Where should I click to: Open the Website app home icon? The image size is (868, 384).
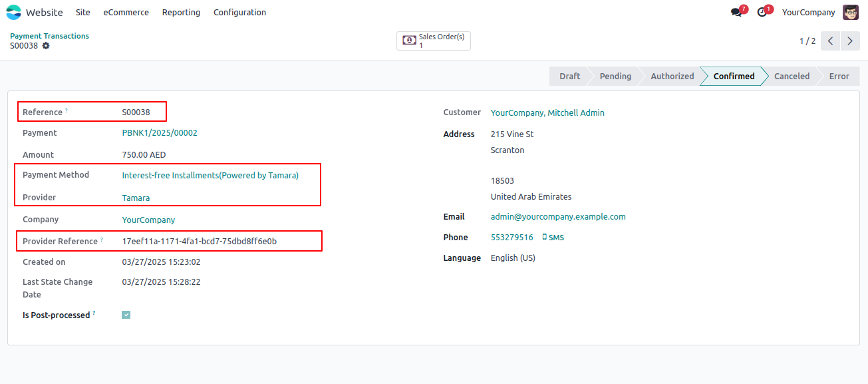click(13, 12)
